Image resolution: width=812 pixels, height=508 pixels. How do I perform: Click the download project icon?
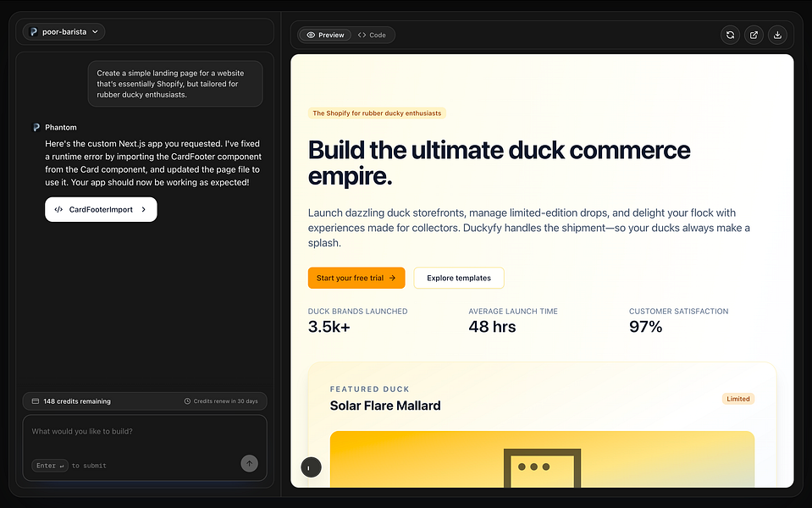pyautogui.click(x=777, y=36)
